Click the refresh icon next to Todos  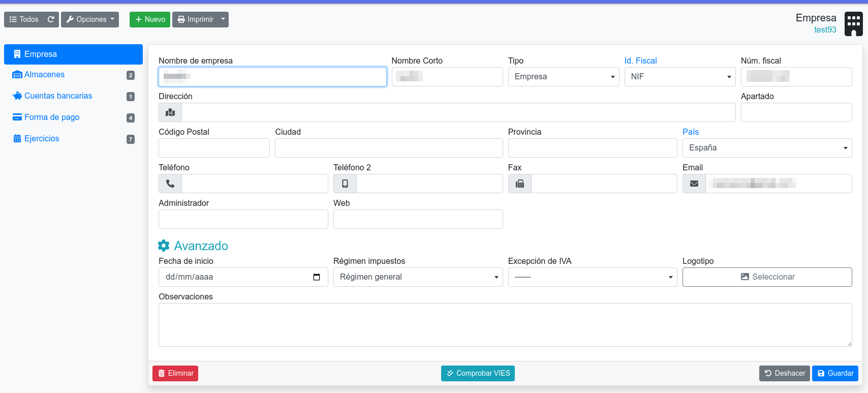51,19
